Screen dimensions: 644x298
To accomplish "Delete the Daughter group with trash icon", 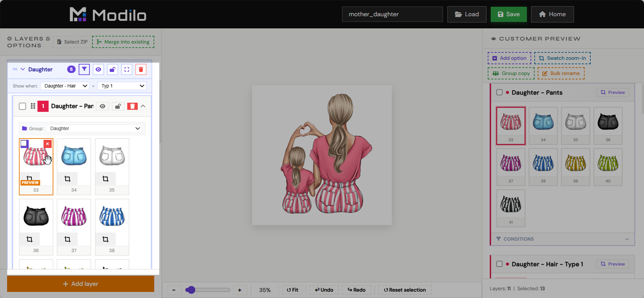I will point(141,69).
